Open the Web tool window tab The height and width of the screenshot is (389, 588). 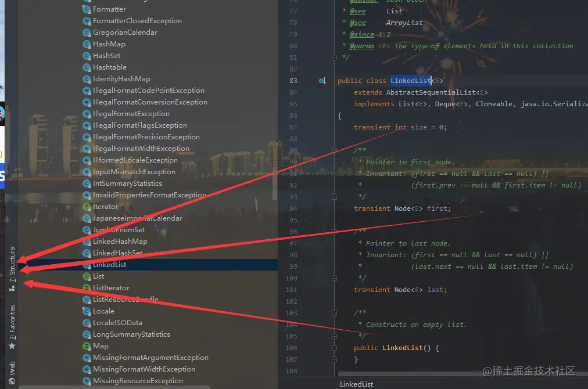point(12,373)
